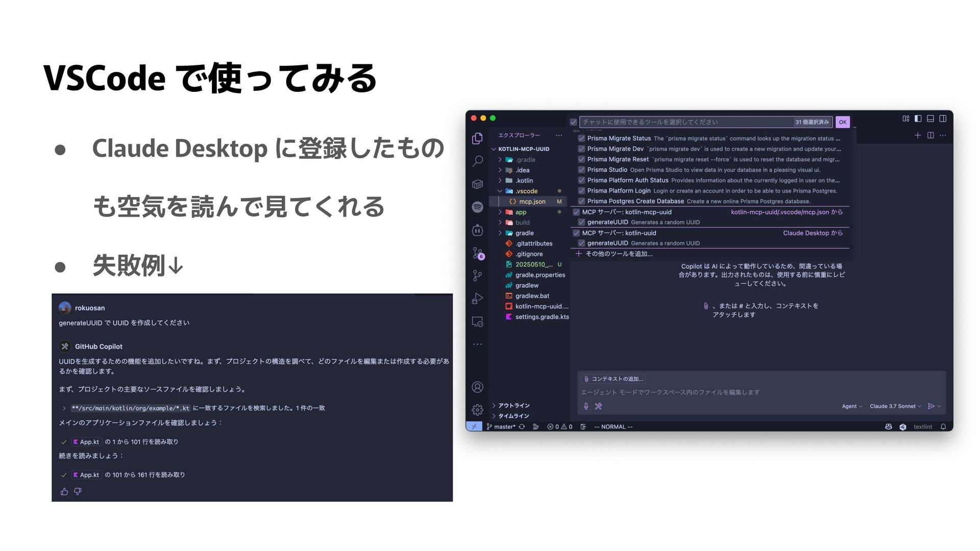The height and width of the screenshot is (551, 980).
Task: Collapse the .vscode folder
Action: pyautogui.click(x=526, y=191)
